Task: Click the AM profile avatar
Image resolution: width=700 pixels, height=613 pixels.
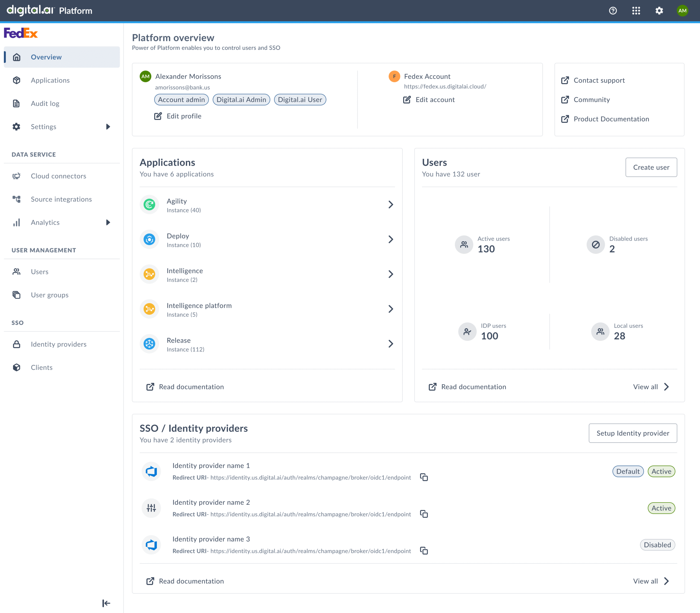Action: pos(682,11)
